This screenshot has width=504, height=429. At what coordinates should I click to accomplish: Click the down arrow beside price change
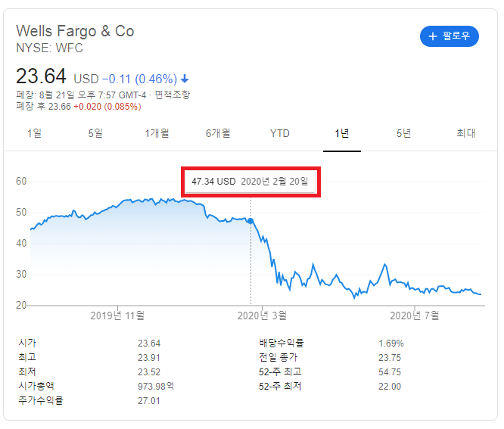point(185,79)
